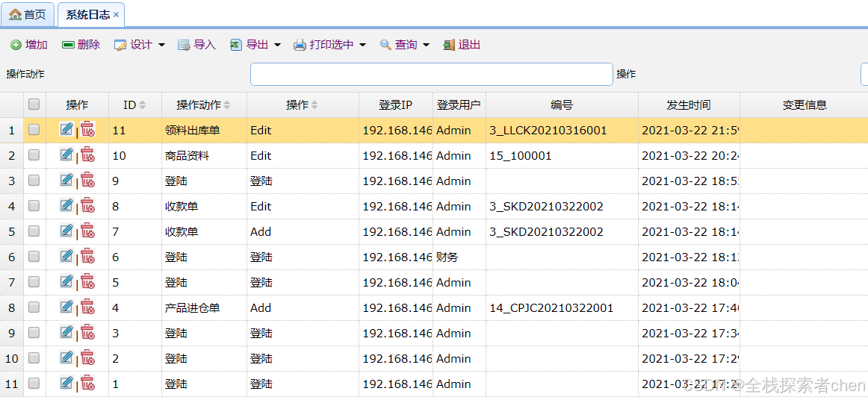Select checkbox of row with ID 8
Image resolution: width=868 pixels, height=400 pixels.
(34, 206)
